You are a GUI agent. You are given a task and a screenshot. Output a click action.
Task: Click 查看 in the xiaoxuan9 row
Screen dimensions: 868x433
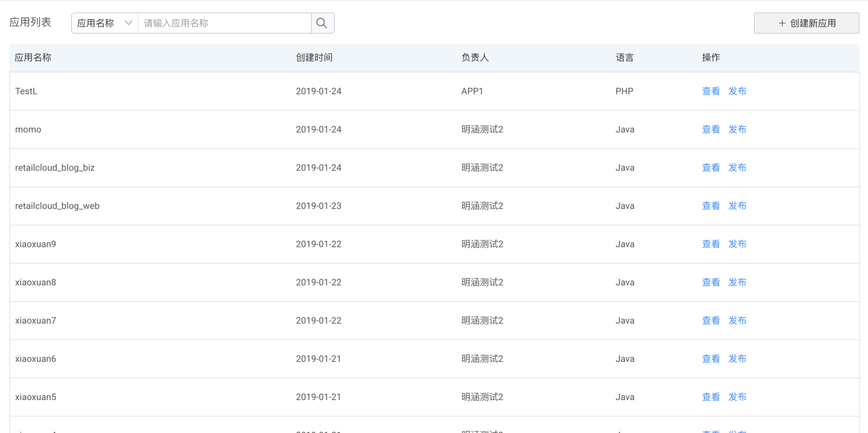(710, 244)
